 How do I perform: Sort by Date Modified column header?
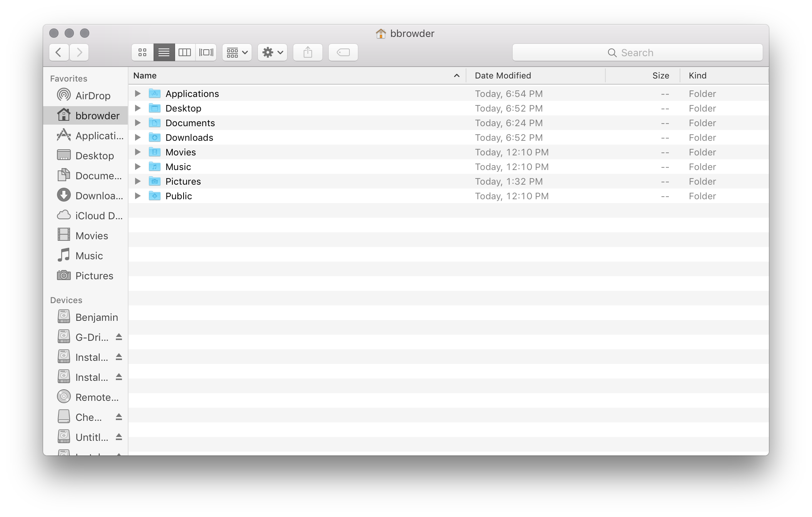(x=503, y=76)
